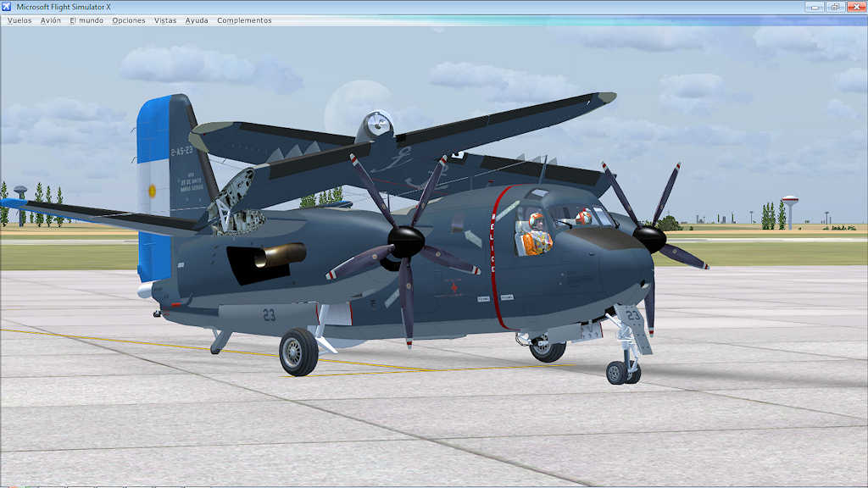This screenshot has height=488, width=868.
Task: Open the Complementos menu
Action: 244,20
